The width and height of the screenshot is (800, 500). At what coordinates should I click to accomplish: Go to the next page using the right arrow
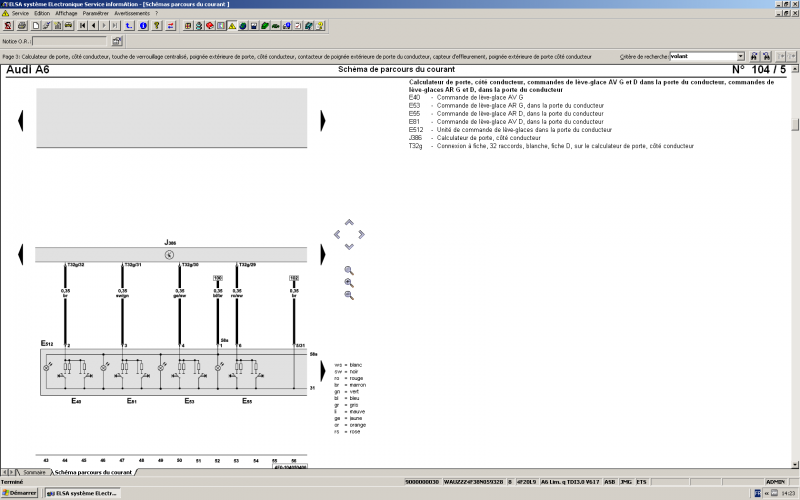104,26
